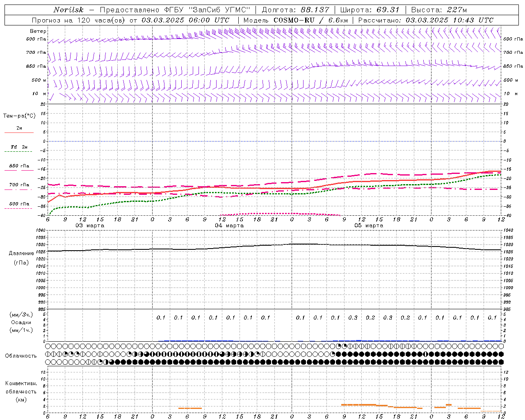Click the 'Облачность' cloud cover row label

coord(21,356)
